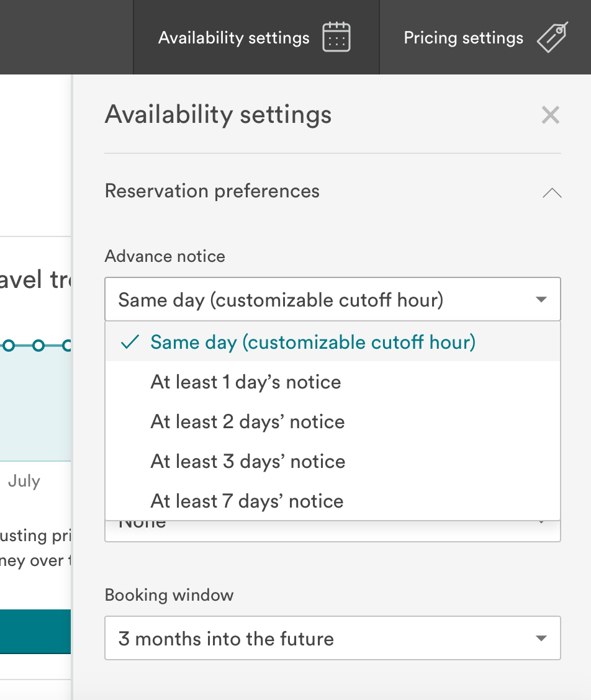
Task: Open the Booking window dropdown
Action: 332,638
